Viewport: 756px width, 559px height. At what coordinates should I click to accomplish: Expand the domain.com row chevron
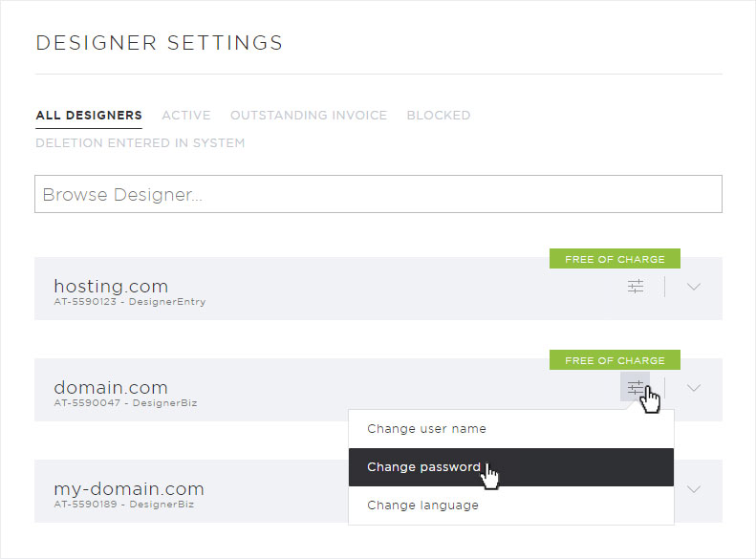click(693, 388)
